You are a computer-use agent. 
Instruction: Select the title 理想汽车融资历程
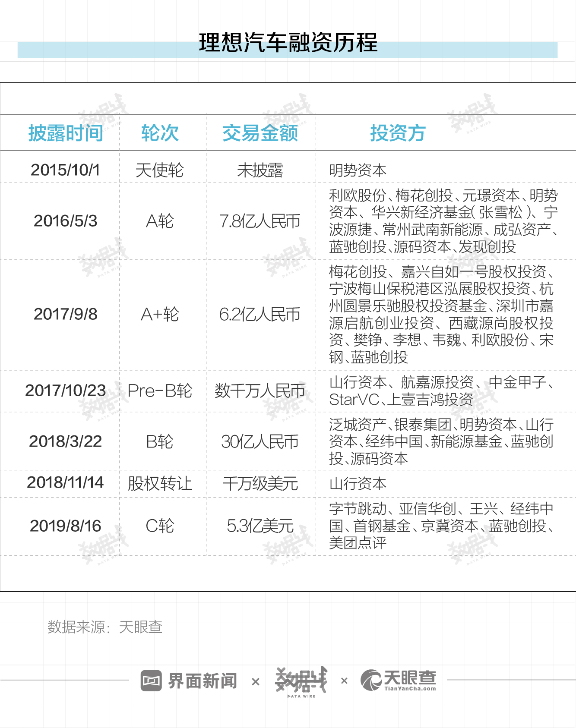click(x=288, y=43)
